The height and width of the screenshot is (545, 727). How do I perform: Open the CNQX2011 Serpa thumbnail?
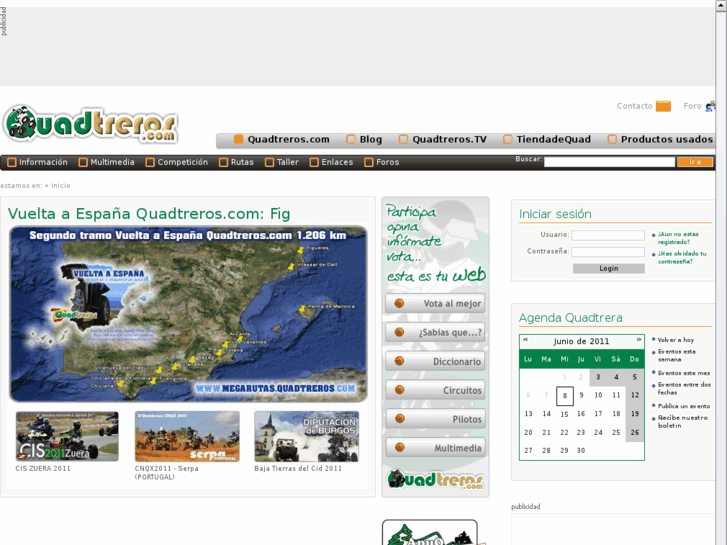187,436
